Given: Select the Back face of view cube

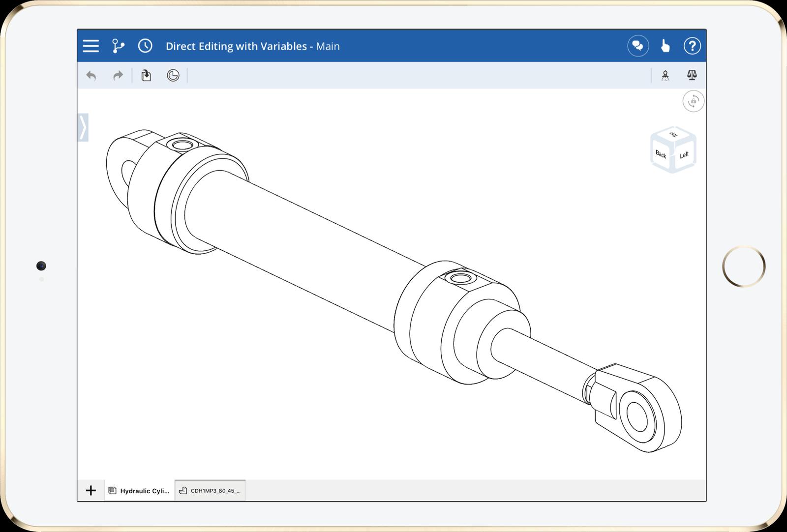Looking at the screenshot, I should [x=661, y=154].
